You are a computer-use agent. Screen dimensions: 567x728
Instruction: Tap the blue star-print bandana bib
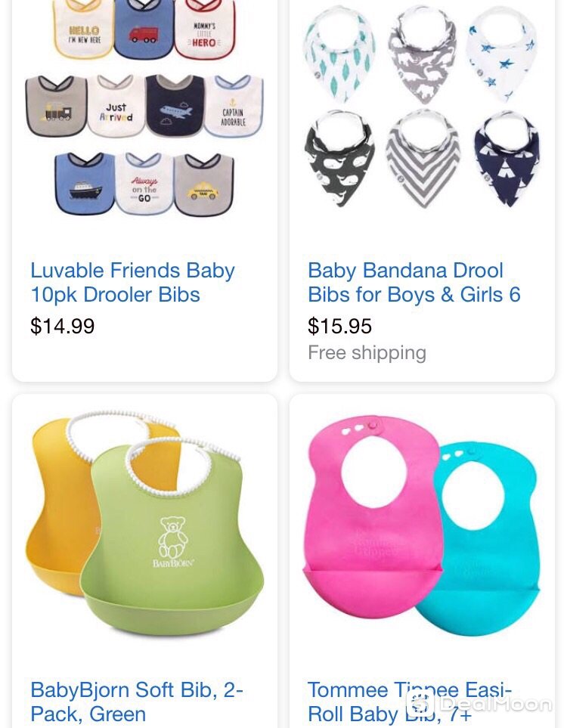click(501, 54)
